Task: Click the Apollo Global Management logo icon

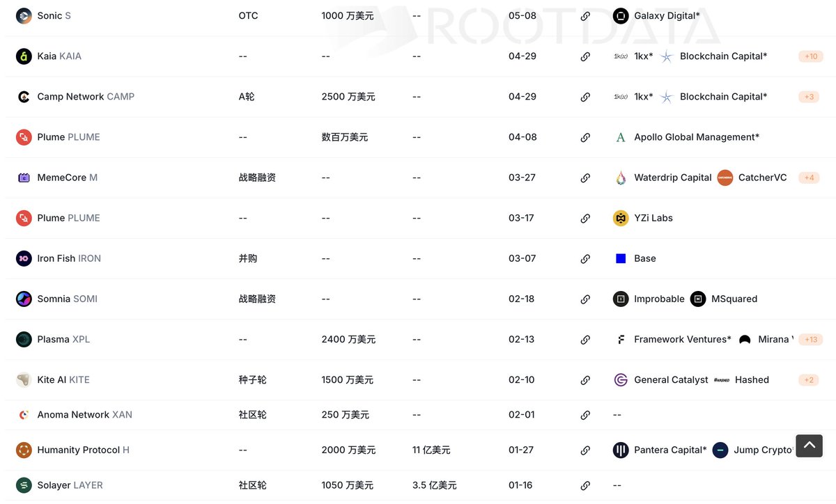Action: tap(621, 137)
